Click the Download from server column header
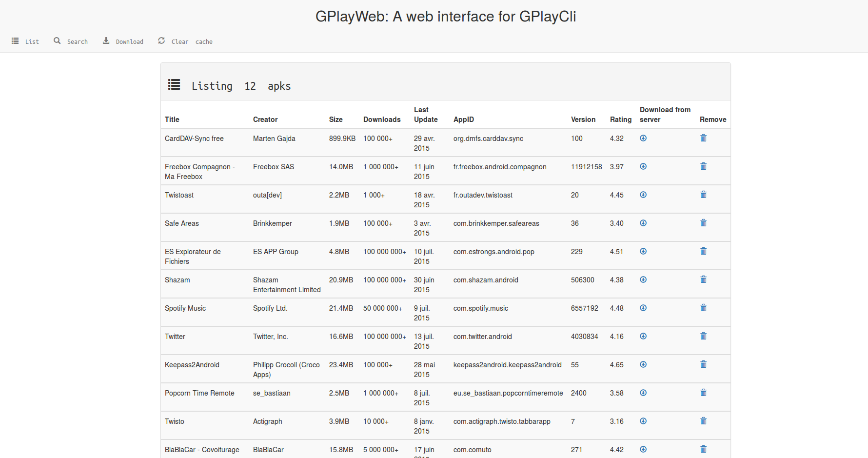868x458 pixels. point(665,115)
